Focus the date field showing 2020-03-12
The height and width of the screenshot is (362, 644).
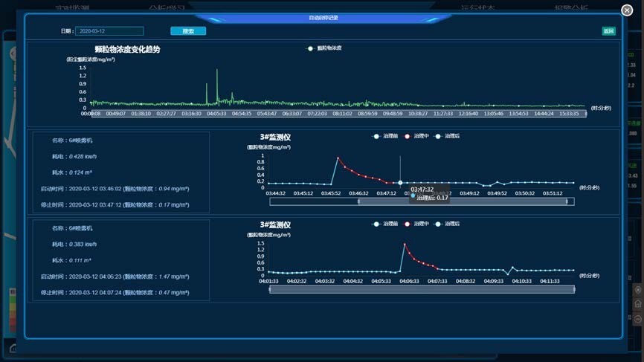(x=109, y=31)
